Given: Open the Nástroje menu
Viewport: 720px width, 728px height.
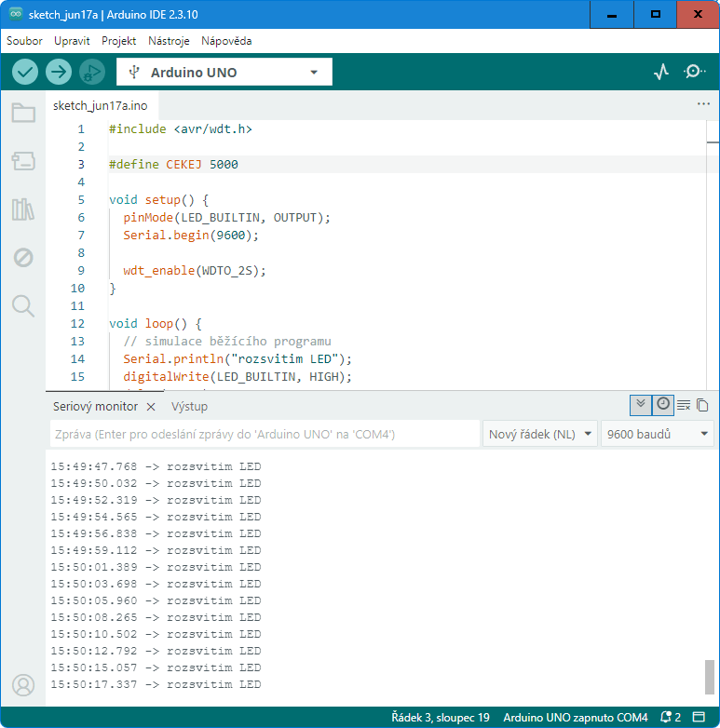Looking at the screenshot, I should 169,41.
